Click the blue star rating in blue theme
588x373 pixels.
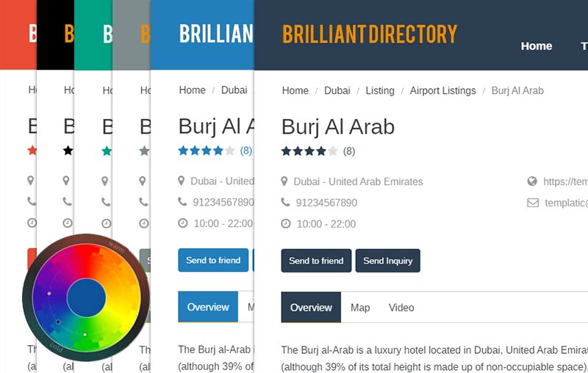tap(207, 151)
